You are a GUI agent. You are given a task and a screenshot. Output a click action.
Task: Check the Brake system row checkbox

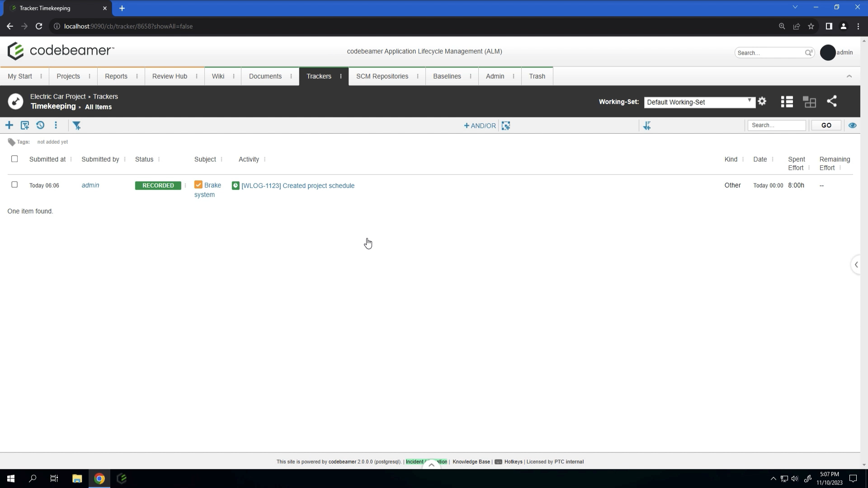click(x=14, y=184)
